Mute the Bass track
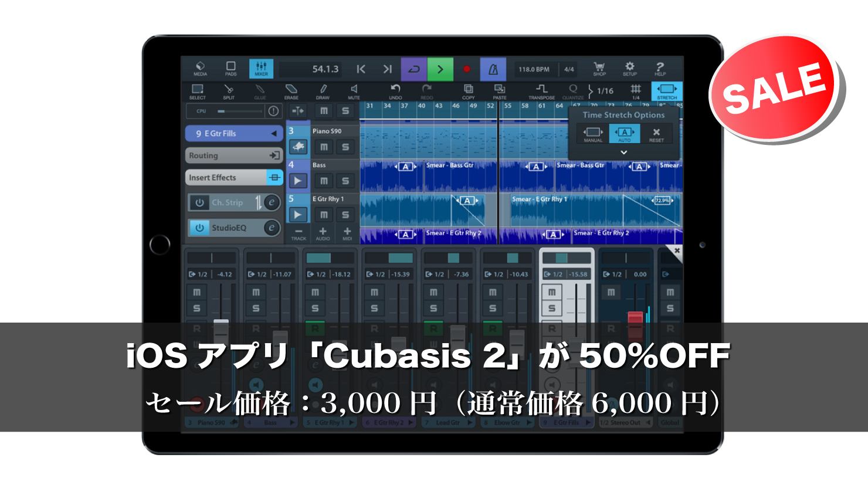The width and height of the screenshot is (868, 488). pyautogui.click(x=324, y=181)
